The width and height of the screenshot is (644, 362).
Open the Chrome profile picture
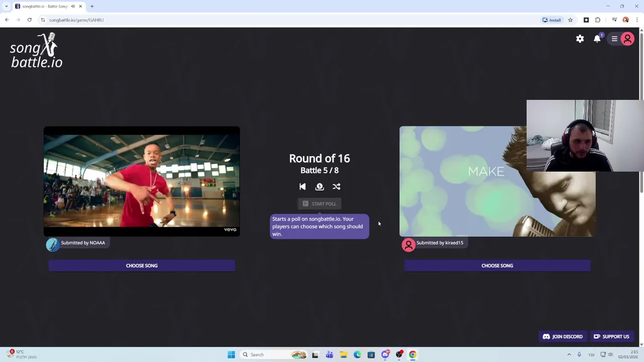point(626,20)
